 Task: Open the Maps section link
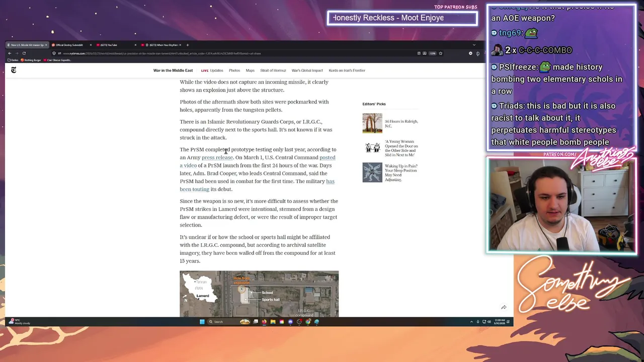[250, 70]
